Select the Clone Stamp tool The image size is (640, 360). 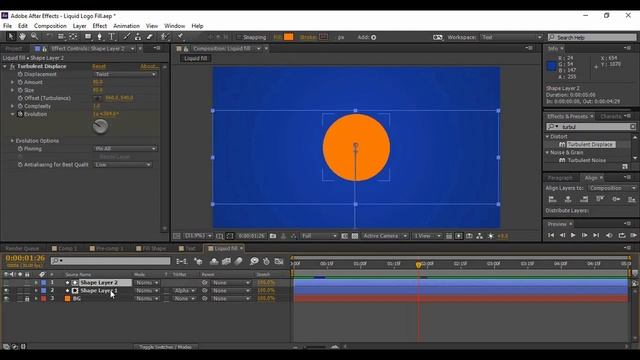138,37
